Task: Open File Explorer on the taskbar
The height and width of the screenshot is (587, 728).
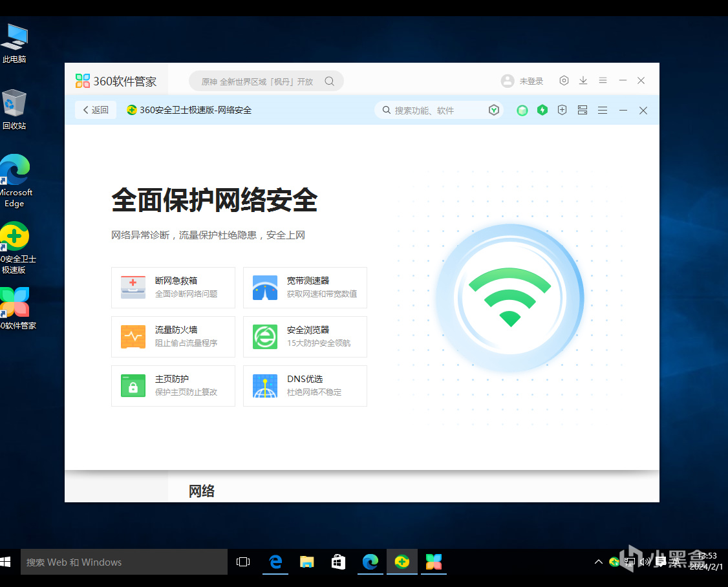Action: click(307, 562)
